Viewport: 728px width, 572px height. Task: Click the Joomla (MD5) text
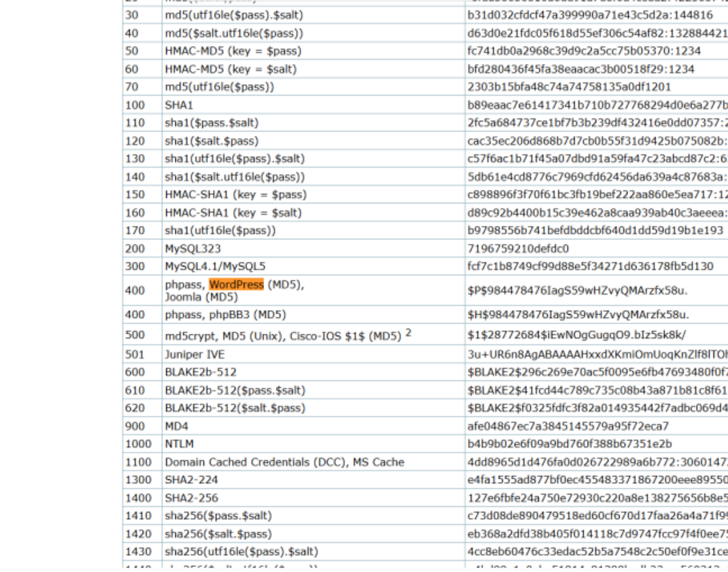click(x=194, y=297)
